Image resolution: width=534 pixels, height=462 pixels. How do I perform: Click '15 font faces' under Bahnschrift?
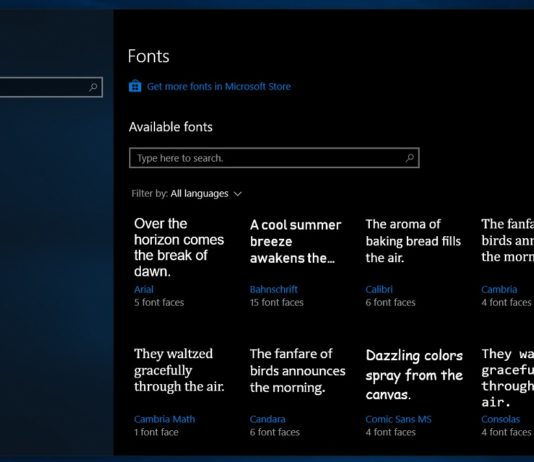276,302
